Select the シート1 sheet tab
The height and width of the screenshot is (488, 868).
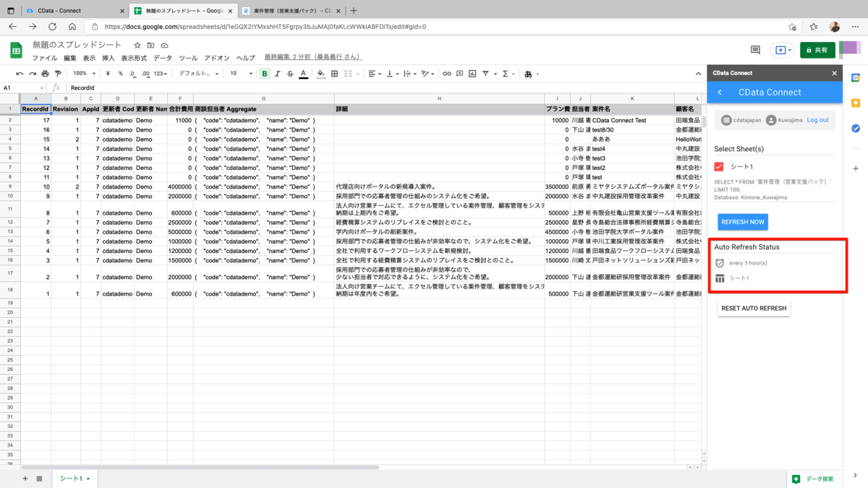(75, 479)
